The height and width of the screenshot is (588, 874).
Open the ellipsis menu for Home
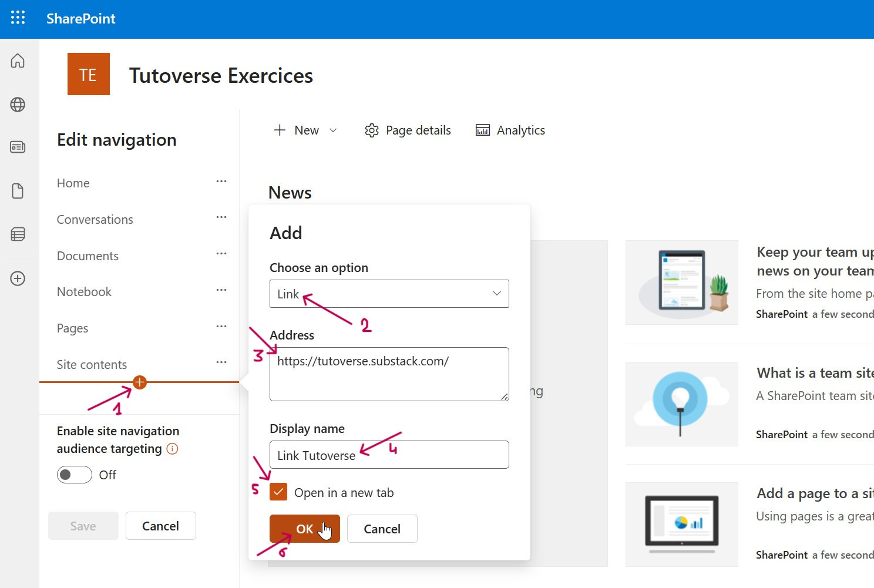click(x=221, y=182)
